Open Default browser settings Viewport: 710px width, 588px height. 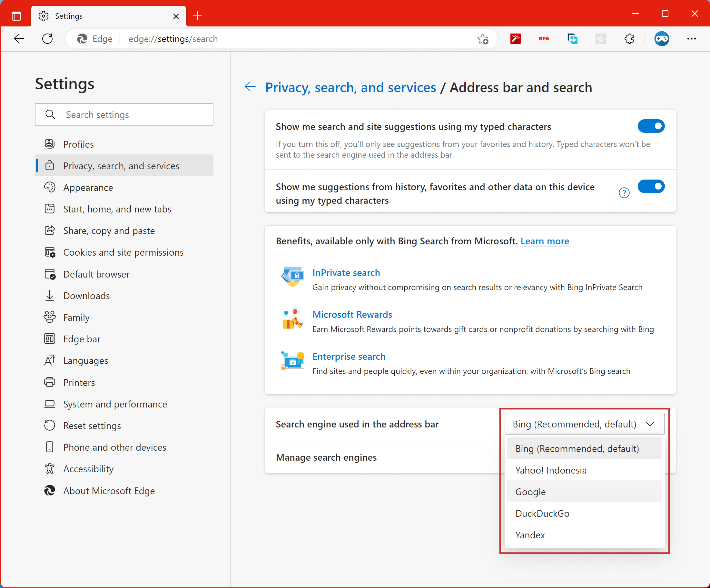click(124, 274)
